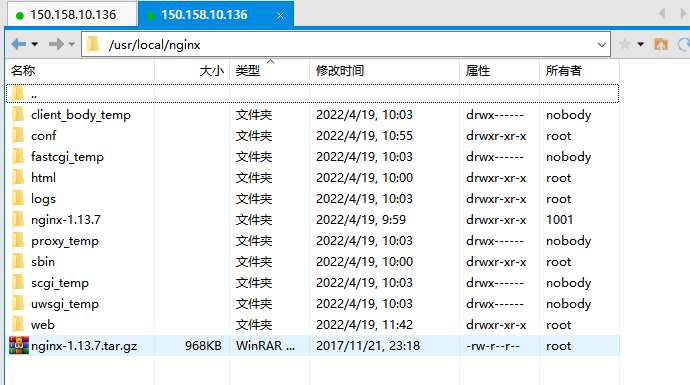Click the folder icon beside sbin
Image resolution: width=690 pixels, height=385 pixels.
pyautogui.click(x=18, y=261)
